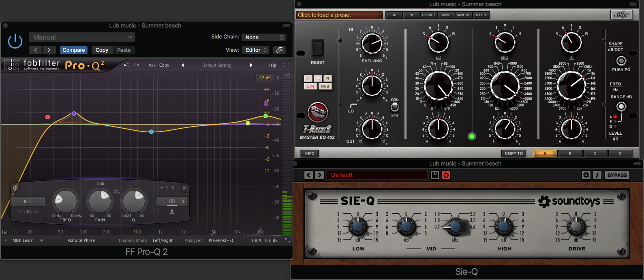This screenshot has height=280, width=644.
Task: Select setup C in Master EQ 432
Action: click(x=595, y=153)
